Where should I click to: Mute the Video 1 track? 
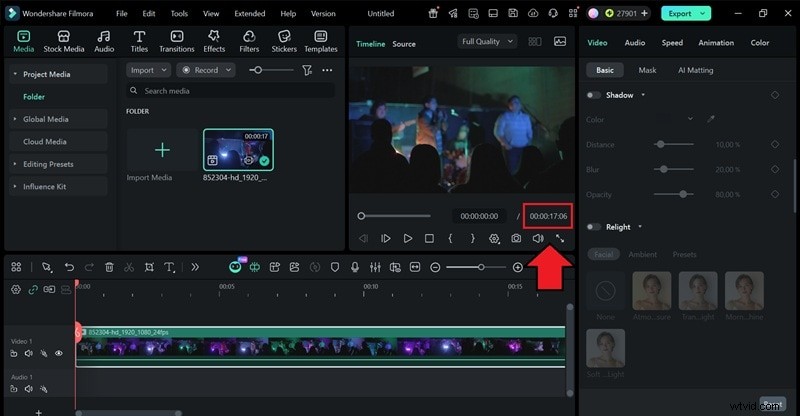[29, 353]
